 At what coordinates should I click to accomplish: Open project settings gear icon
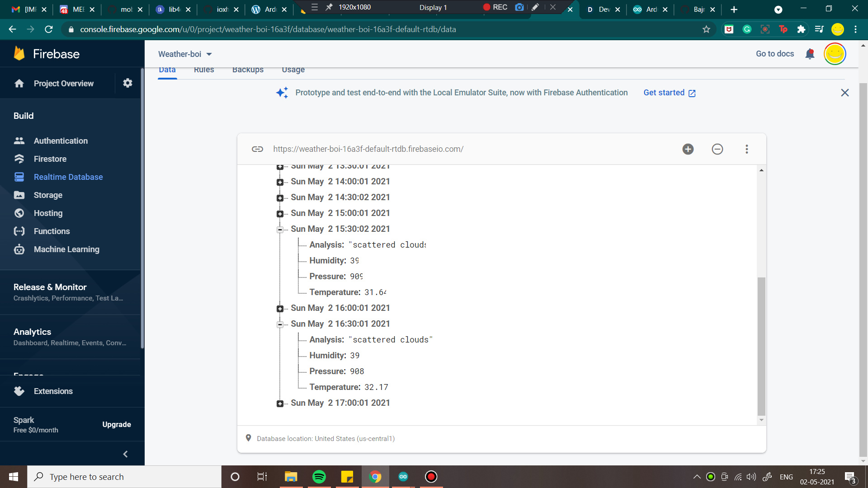(127, 83)
